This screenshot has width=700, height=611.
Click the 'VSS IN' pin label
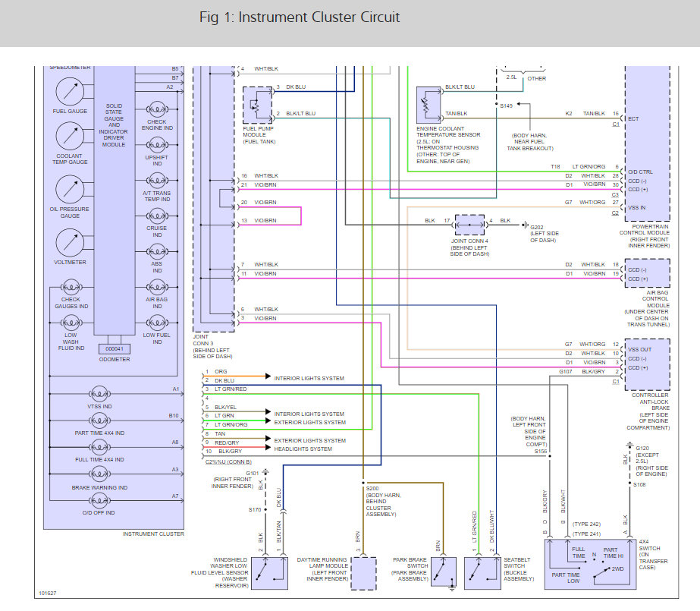click(636, 208)
